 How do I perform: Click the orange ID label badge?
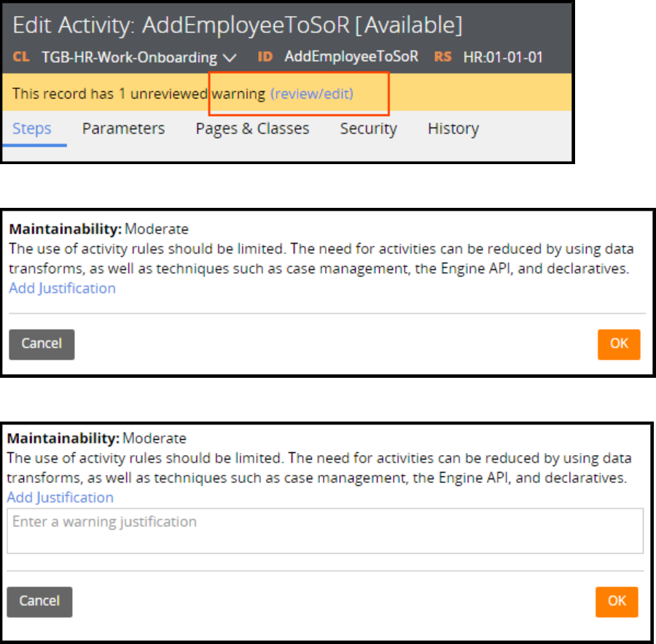[265, 56]
